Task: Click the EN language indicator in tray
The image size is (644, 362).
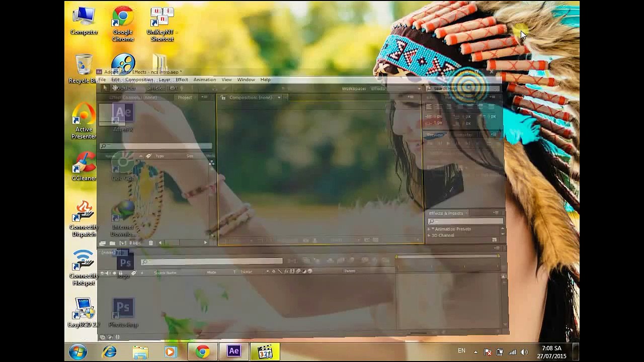Action: (x=461, y=350)
